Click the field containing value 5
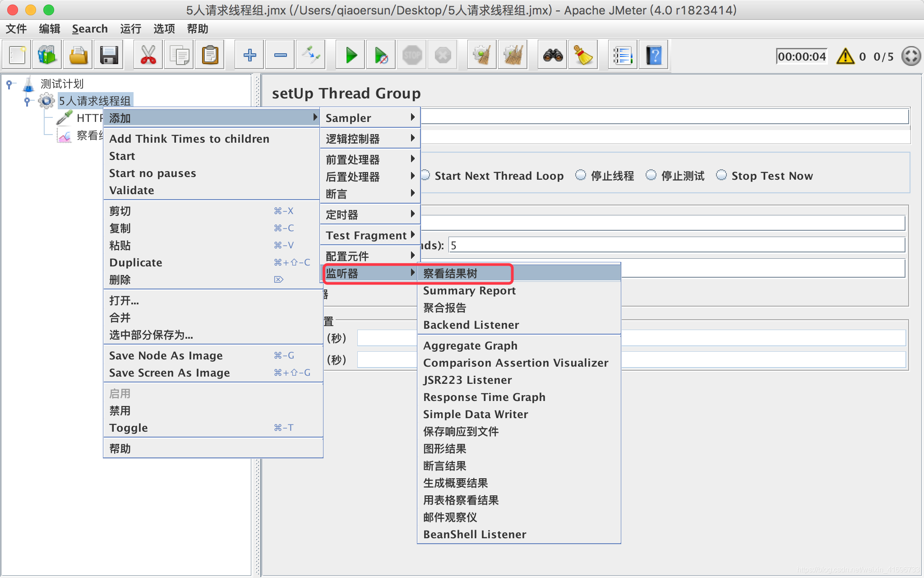Screen dimensions: 924x578 coord(677,245)
